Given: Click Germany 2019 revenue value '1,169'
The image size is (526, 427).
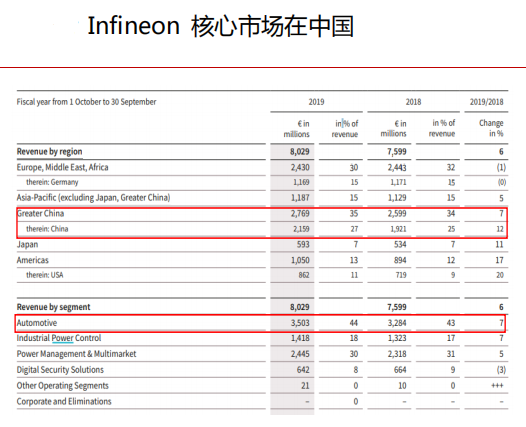Looking at the screenshot, I should 301,182.
